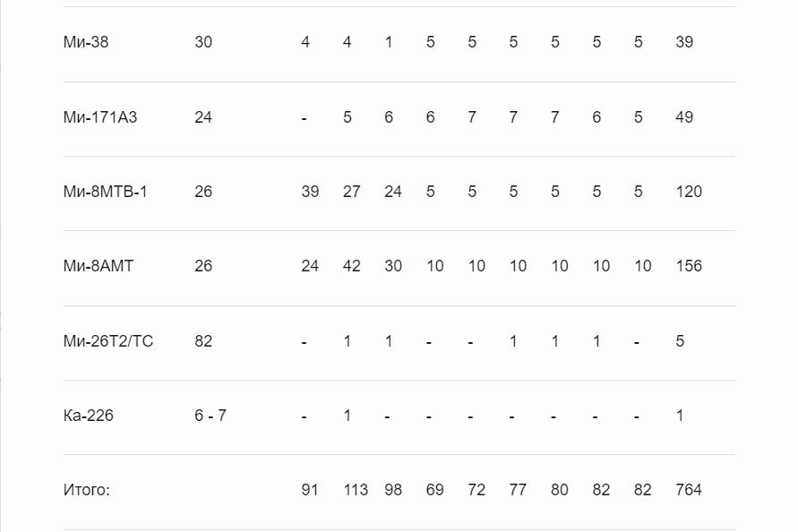
Task: Click the Ми-8АМТ row label
Action: (99, 266)
